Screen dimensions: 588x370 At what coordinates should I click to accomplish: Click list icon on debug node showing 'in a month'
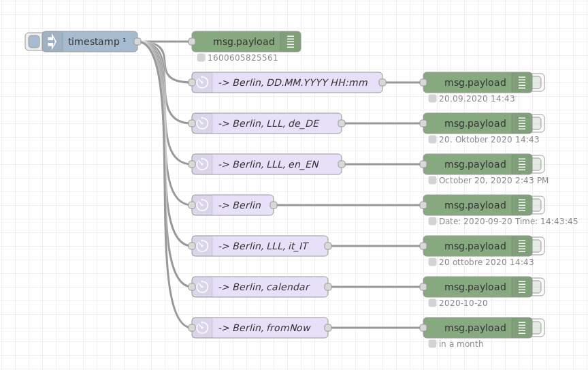[522, 328]
